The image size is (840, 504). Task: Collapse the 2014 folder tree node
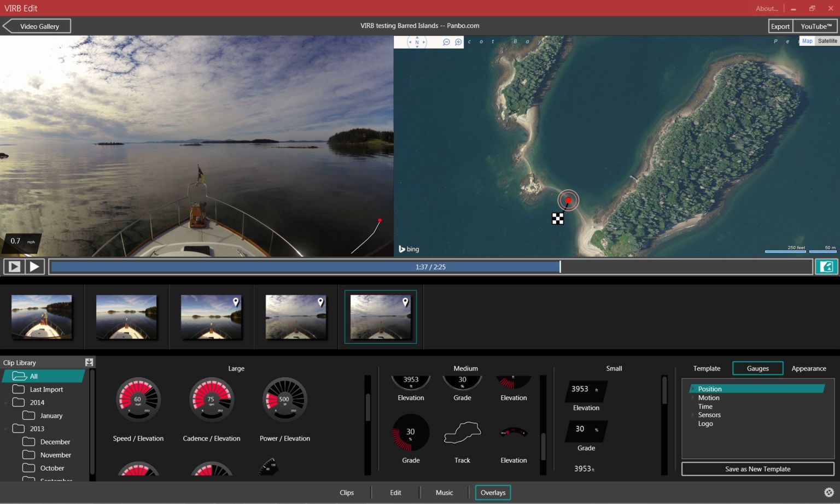pos(6,403)
